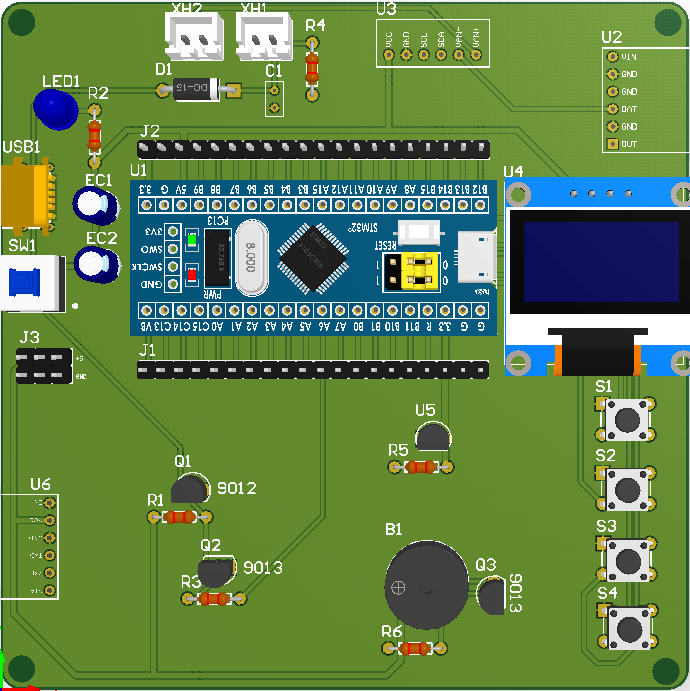Select resistor R4 near XH1
This screenshot has width=690, height=691.
(x=312, y=69)
